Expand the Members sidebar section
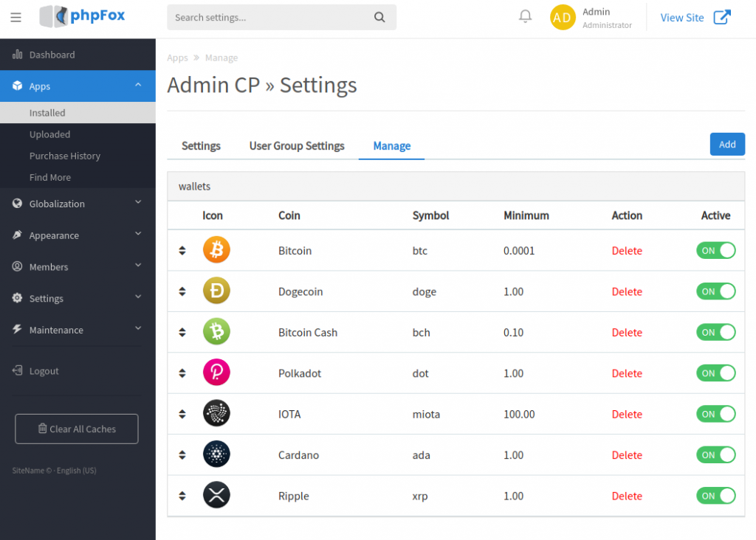Image resolution: width=756 pixels, height=540 pixels. pyautogui.click(x=78, y=266)
